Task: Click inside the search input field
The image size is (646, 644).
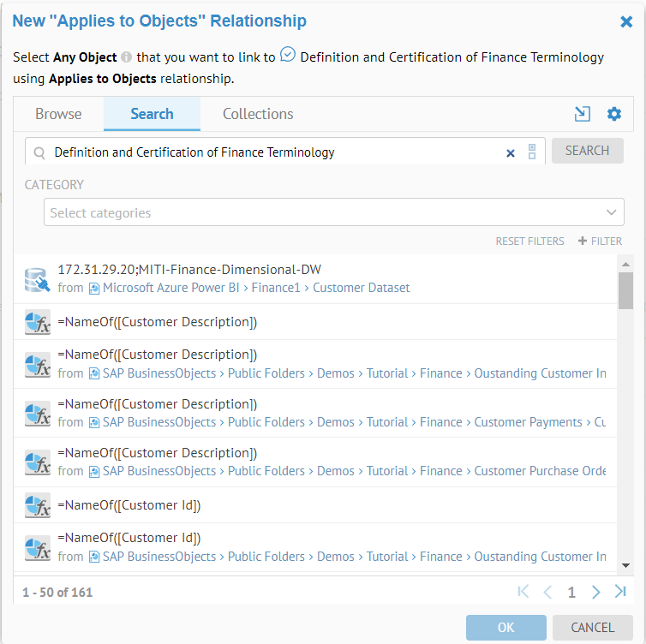Action: 274,152
